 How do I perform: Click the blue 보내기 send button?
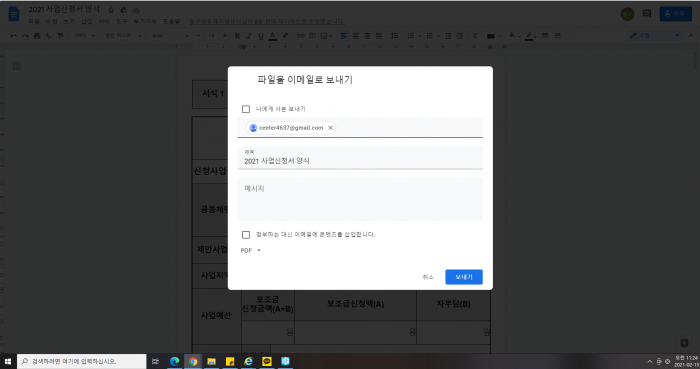click(x=464, y=277)
